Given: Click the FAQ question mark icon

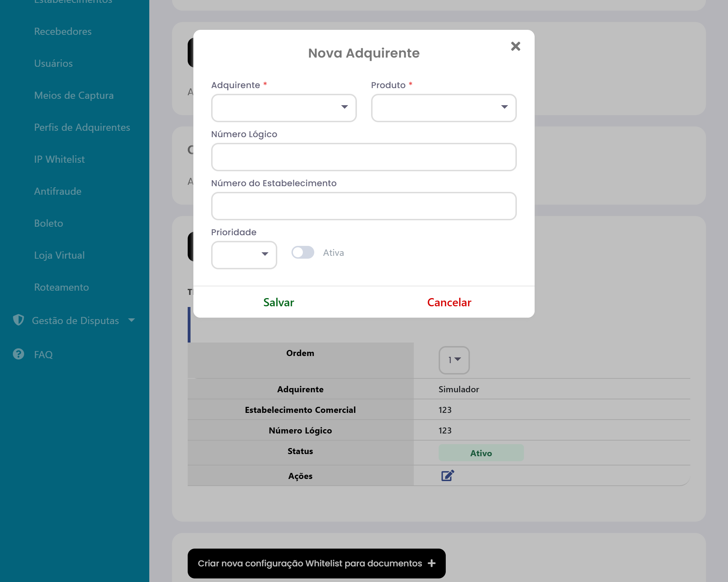Looking at the screenshot, I should click(x=18, y=354).
